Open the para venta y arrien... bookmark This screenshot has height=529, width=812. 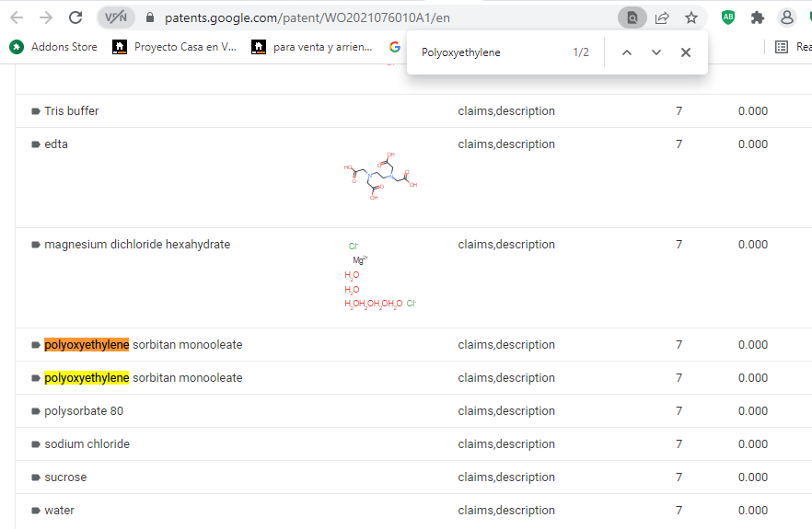[x=313, y=47]
